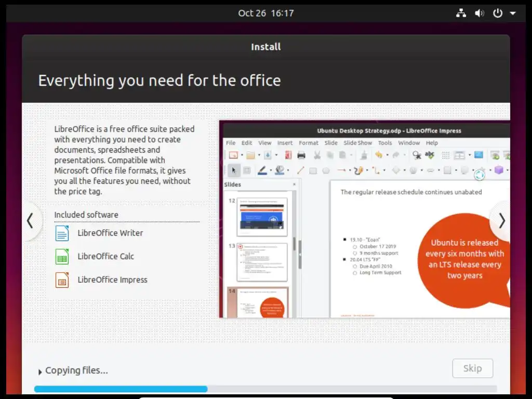Viewport: 532px width, 399px height.
Task: Click the LibreOffice Writer icon
Action: [x=62, y=233]
